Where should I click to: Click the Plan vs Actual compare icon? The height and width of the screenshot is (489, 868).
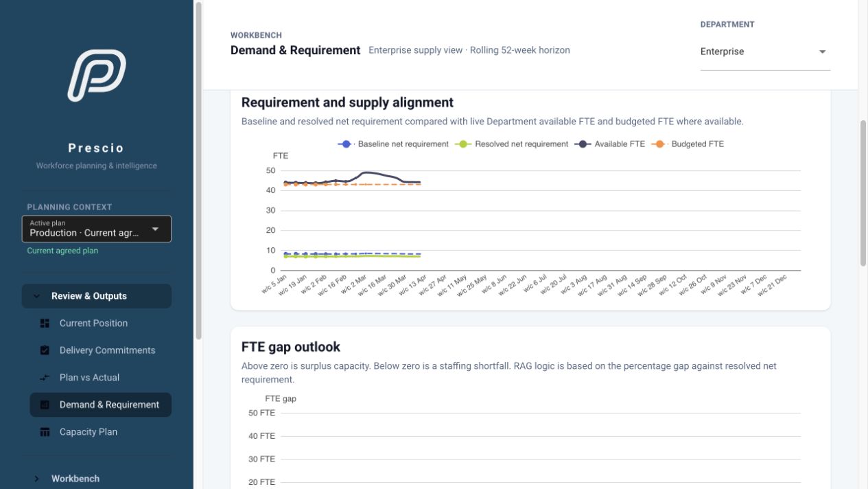(45, 378)
